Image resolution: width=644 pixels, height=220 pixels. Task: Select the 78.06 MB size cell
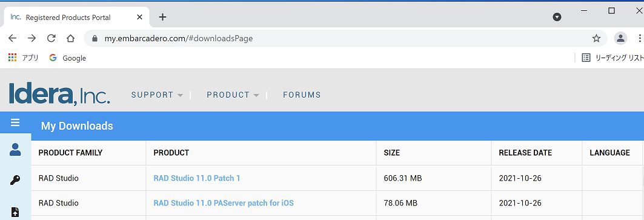400,203
